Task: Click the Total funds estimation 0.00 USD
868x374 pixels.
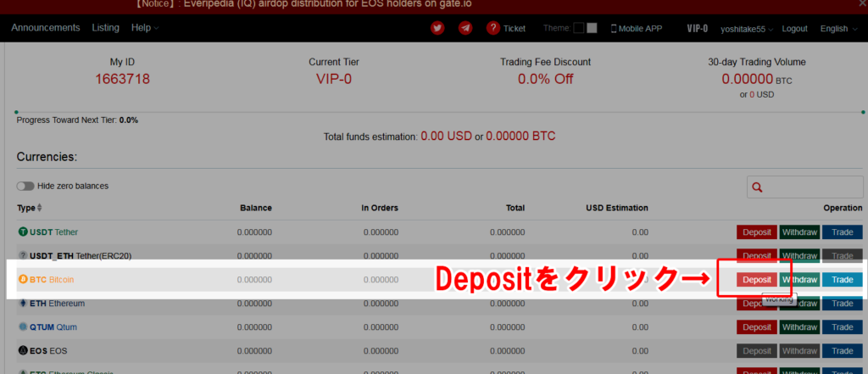Action: (447, 137)
